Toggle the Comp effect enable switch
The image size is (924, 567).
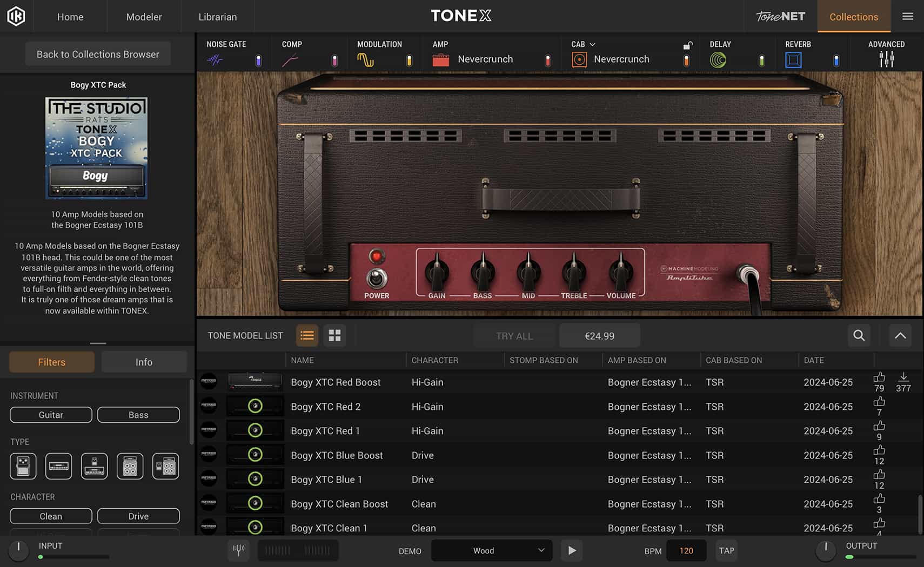point(335,60)
